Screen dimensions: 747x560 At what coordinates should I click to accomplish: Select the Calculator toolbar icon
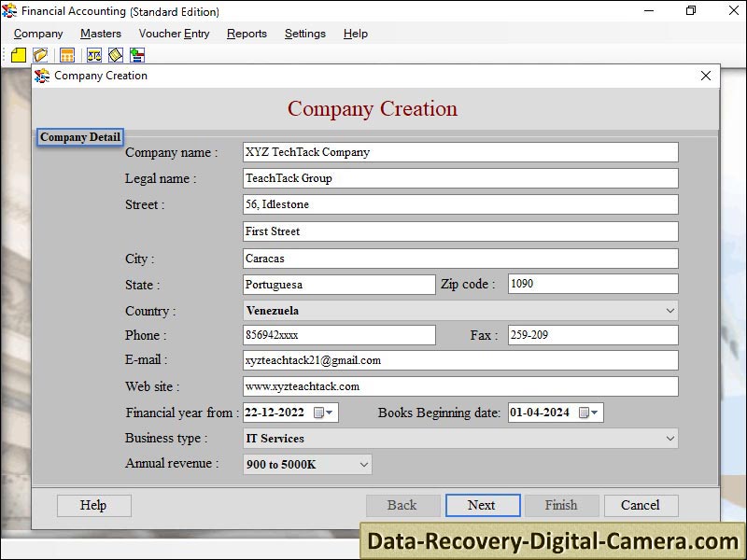[67, 55]
